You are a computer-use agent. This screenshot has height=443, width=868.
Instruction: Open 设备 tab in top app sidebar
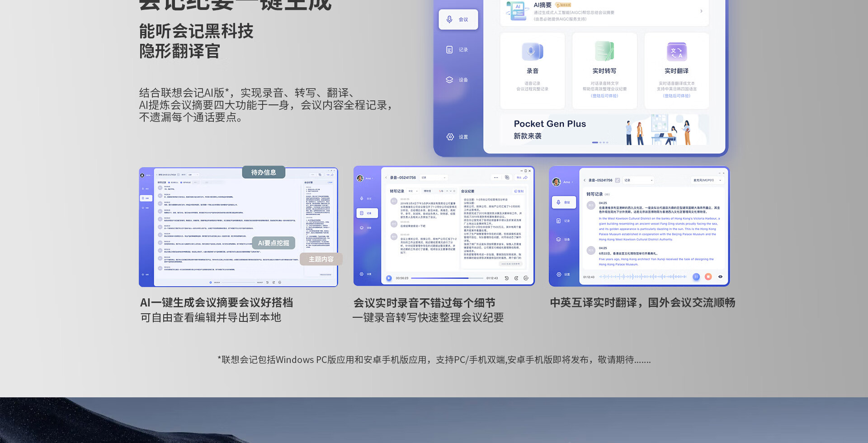458,80
